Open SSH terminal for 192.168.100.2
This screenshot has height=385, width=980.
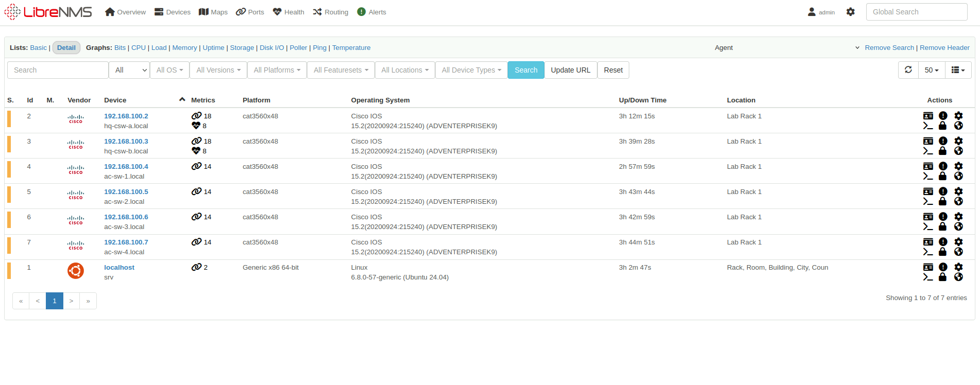click(928, 126)
